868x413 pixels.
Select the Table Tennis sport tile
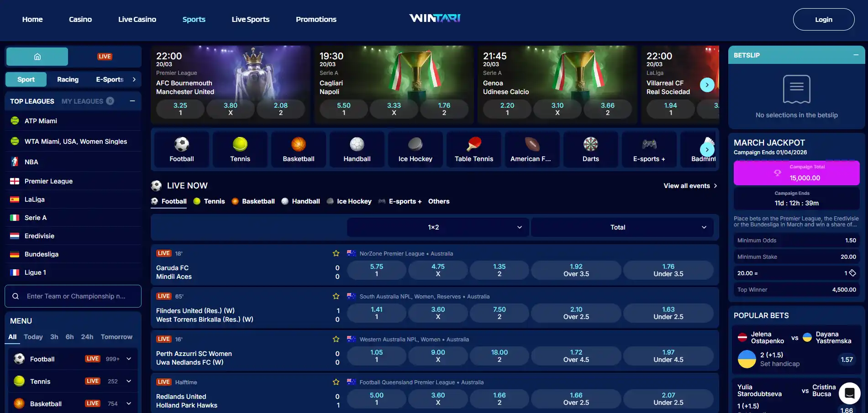tap(474, 150)
